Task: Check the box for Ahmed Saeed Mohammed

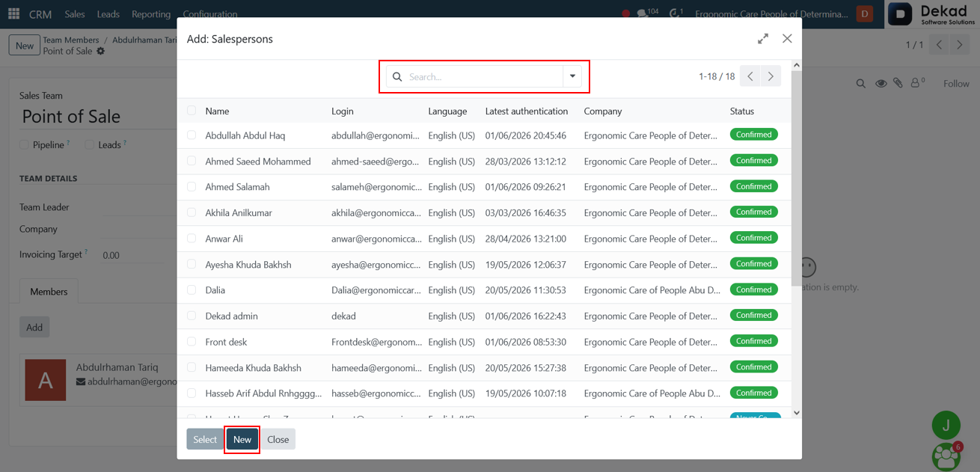Action: coord(192,161)
